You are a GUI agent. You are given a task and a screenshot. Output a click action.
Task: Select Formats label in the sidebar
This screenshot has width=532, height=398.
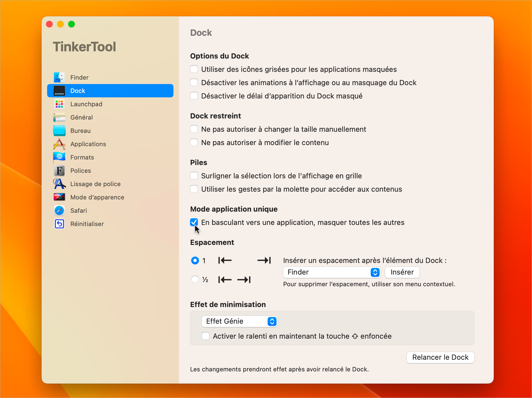point(82,157)
